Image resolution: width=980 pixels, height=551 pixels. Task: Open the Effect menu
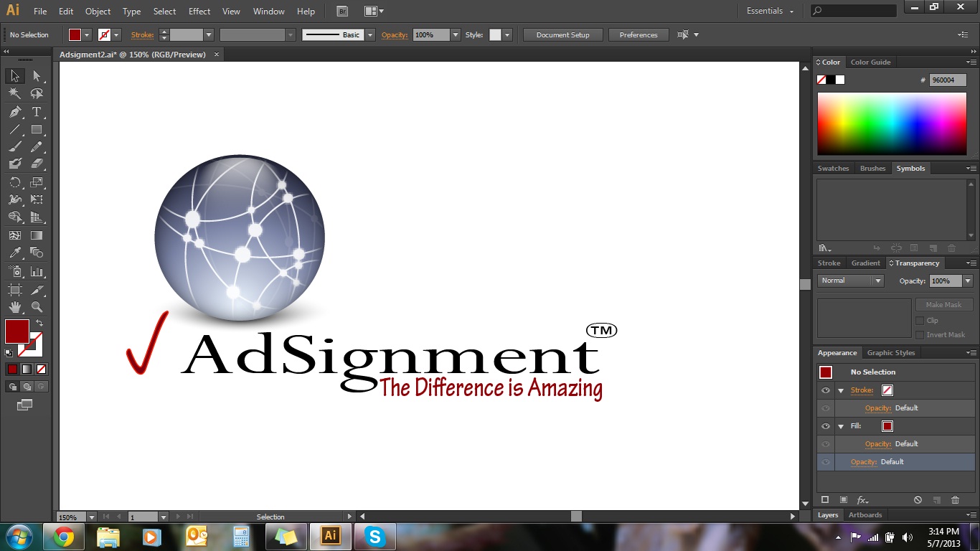(199, 11)
